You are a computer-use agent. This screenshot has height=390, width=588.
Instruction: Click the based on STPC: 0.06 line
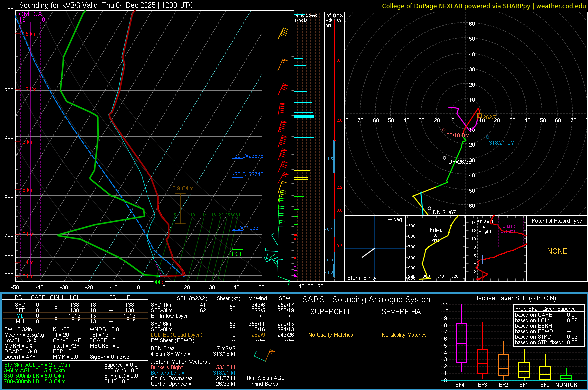(546, 337)
